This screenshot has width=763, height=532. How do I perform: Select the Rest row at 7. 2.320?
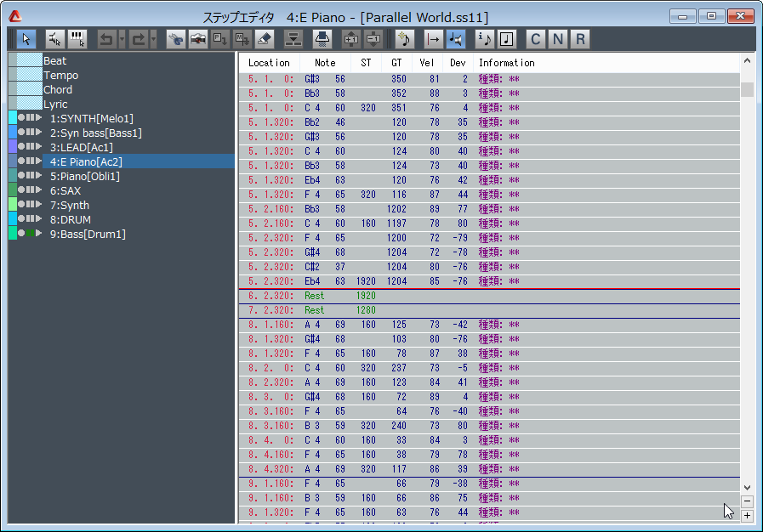(489, 310)
